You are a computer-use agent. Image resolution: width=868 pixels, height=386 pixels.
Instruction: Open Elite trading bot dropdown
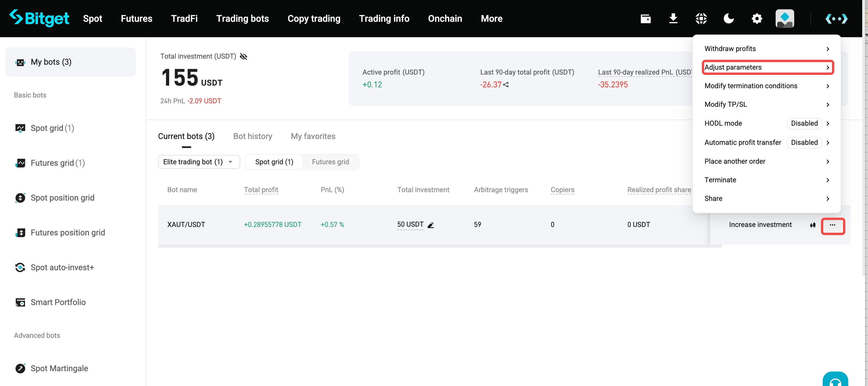198,162
